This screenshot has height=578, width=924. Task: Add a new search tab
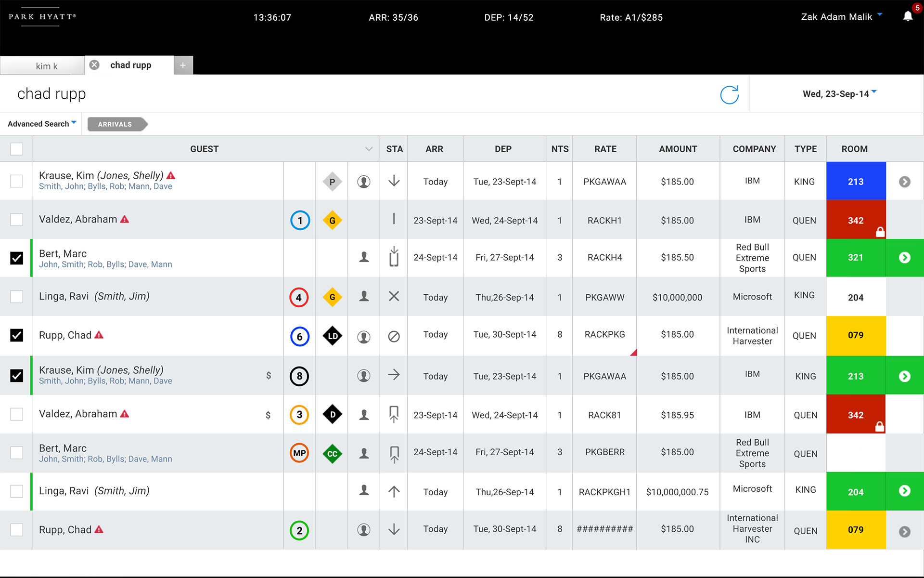pyautogui.click(x=183, y=66)
